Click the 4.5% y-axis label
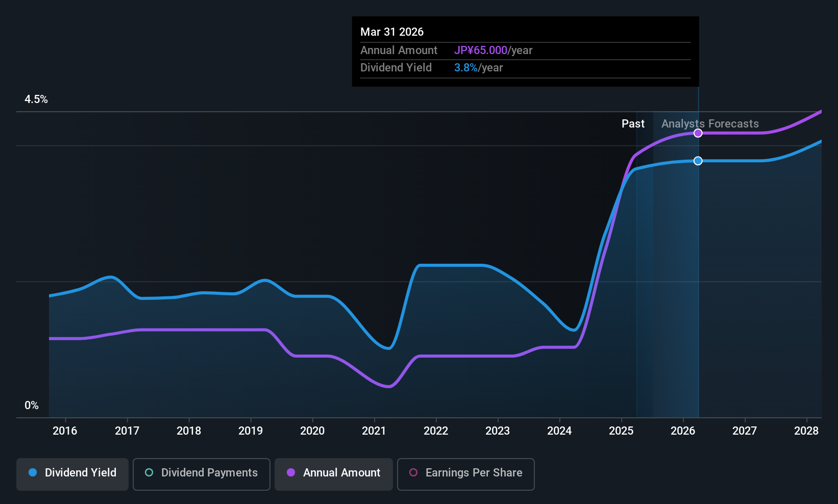Viewport: 838px width, 504px height. (x=36, y=99)
